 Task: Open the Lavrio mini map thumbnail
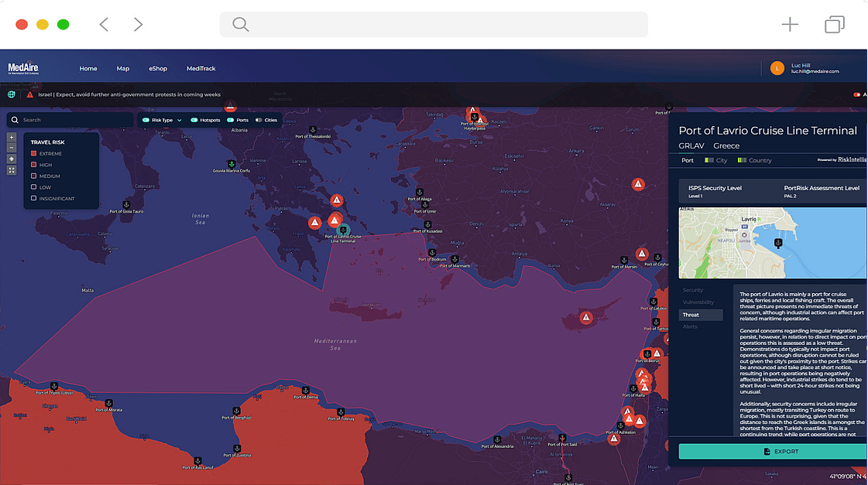click(773, 243)
